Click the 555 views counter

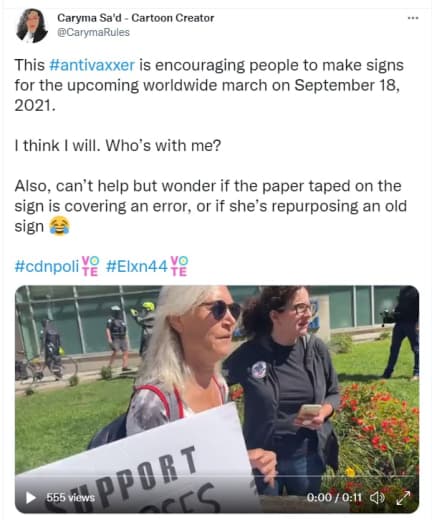70,497
